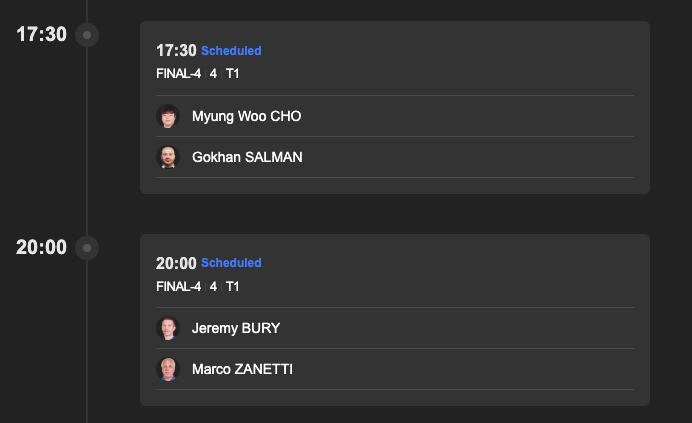The height and width of the screenshot is (423, 692).
Task: Click Myung Woo CHO's avatar photo
Action: 168,116
